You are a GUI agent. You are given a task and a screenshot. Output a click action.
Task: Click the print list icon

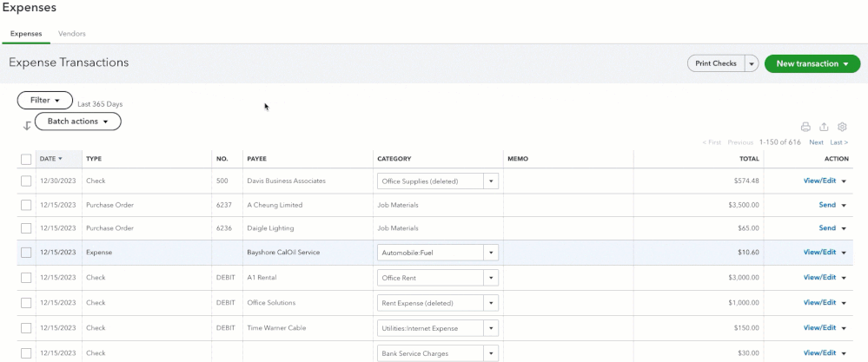pos(805,127)
